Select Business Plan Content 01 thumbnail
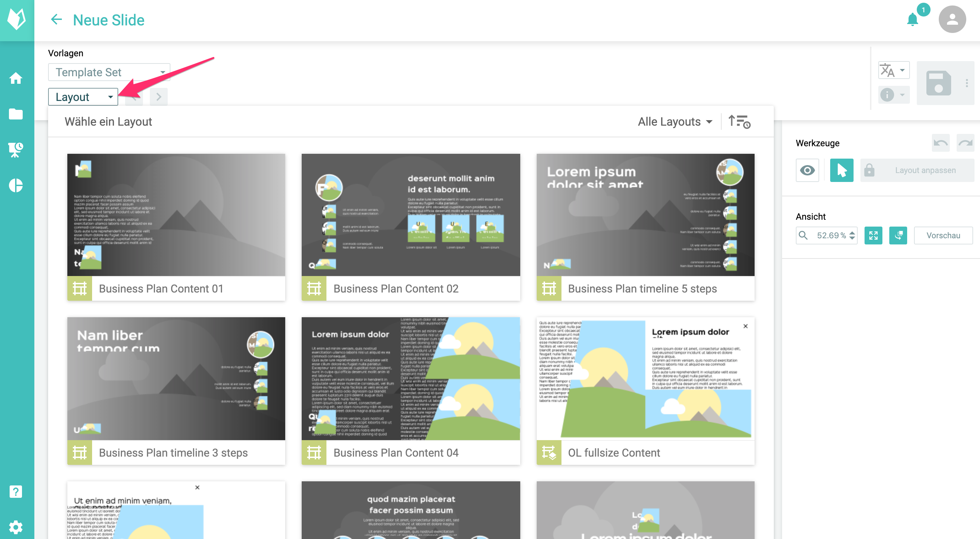 [176, 215]
